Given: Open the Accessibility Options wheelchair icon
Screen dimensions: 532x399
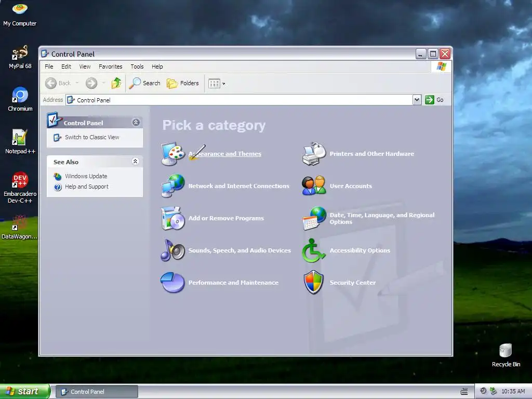Looking at the screenshot, I should coord(314,250).
